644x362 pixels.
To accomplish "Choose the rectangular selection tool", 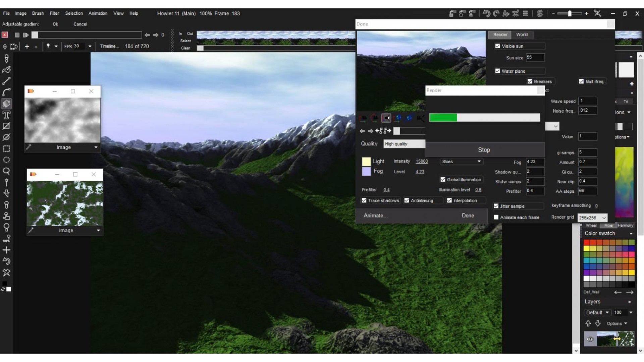I will click(6, 148).
